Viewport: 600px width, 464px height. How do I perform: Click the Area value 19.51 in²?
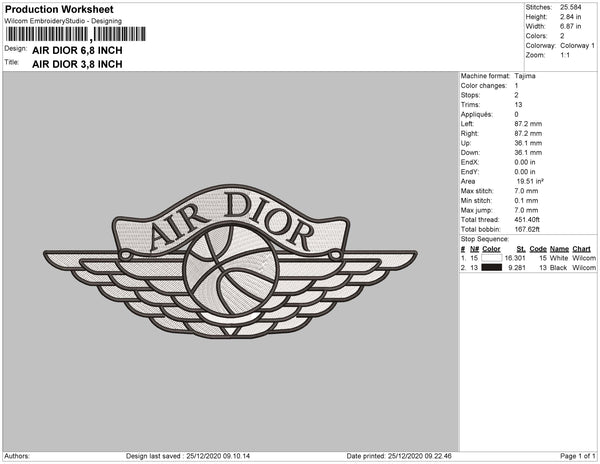(530, 181)
